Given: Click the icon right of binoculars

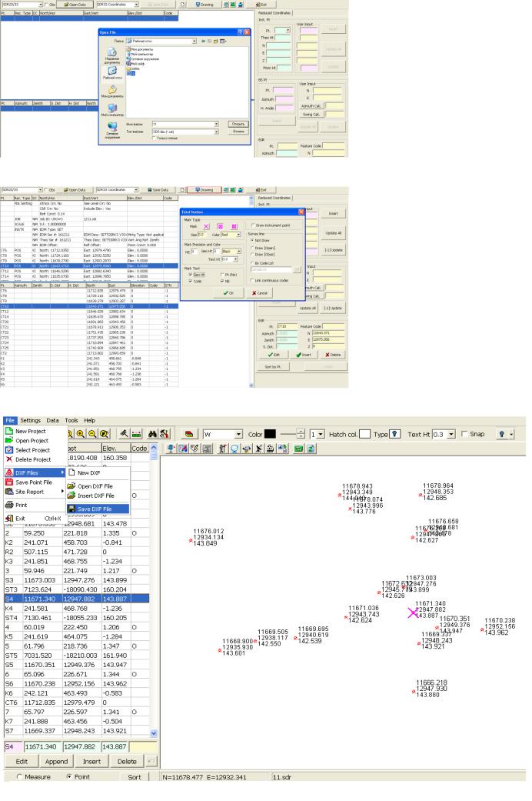Looking at the screenshot, I should pyautogui.click(x=164, y=434).
